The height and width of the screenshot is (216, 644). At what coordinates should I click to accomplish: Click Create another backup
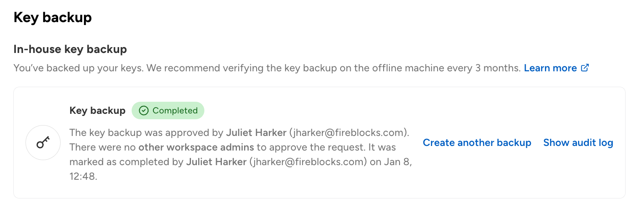pos(477,143)
